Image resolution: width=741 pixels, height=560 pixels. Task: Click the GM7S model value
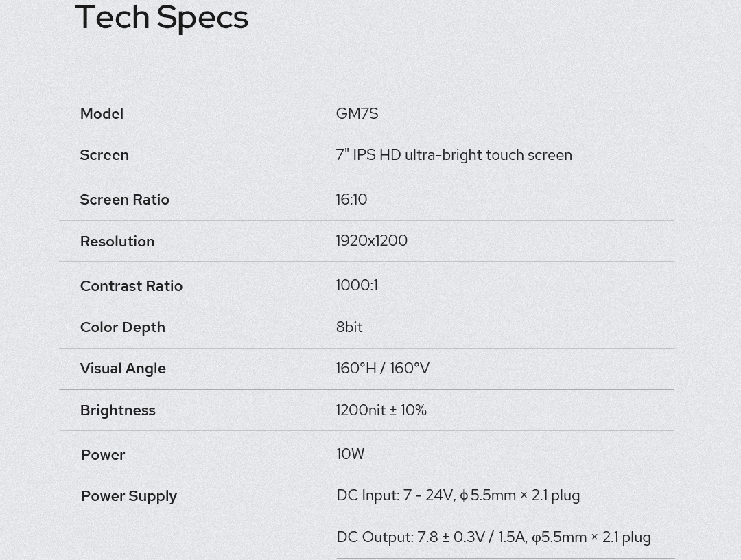click(x=357, y=114)
